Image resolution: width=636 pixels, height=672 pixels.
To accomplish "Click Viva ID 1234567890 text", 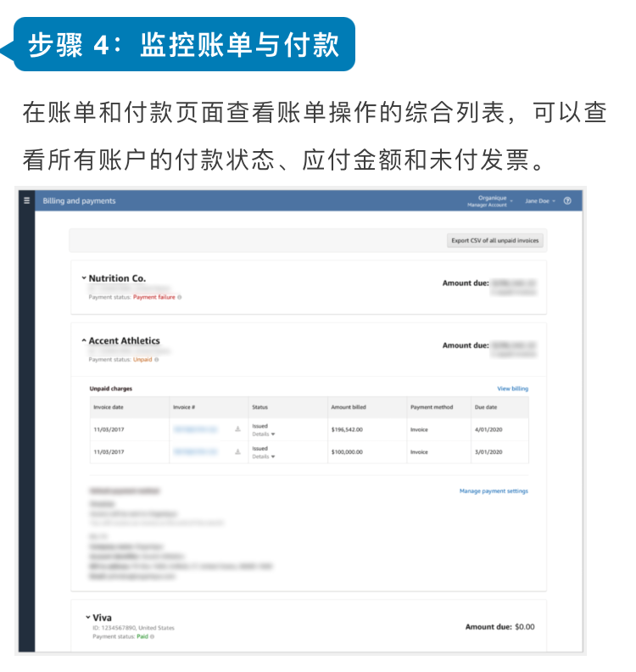I will [133, 627].
